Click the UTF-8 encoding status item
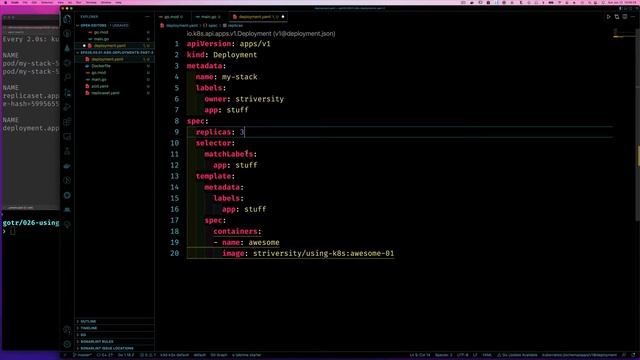This screenshot has height=360, width=640. pos(462,355)
